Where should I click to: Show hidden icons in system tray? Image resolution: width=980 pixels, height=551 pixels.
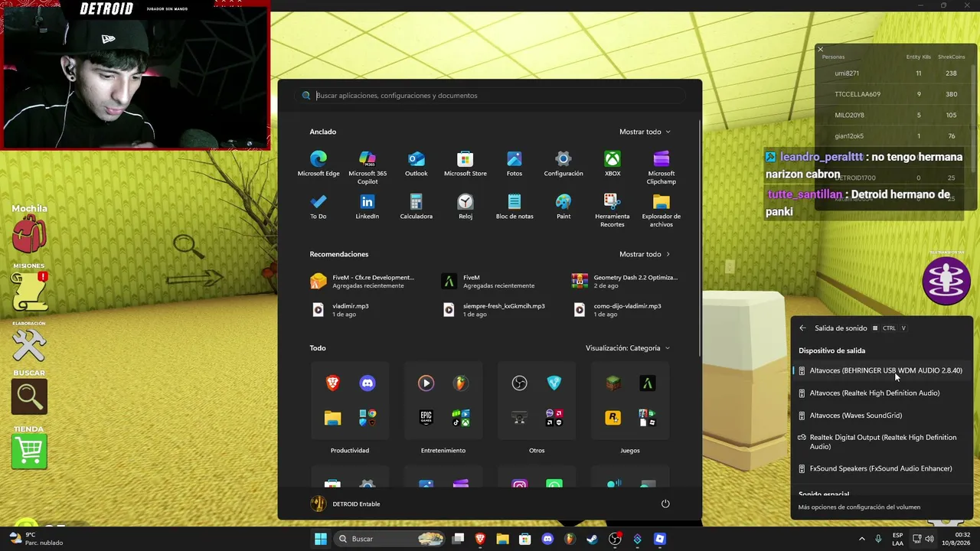pos(863,539)
